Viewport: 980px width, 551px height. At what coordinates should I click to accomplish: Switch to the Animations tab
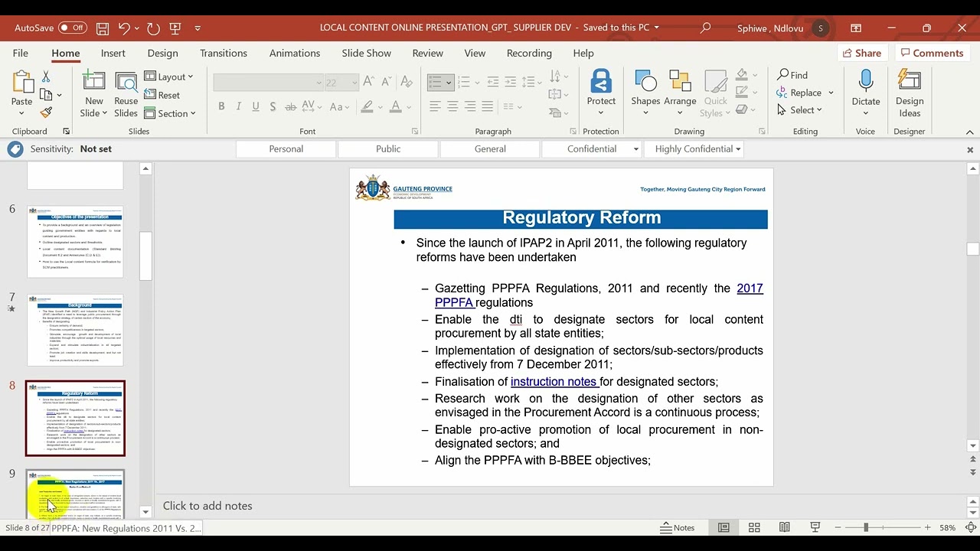pyautogui.click(x=295, y=53)
